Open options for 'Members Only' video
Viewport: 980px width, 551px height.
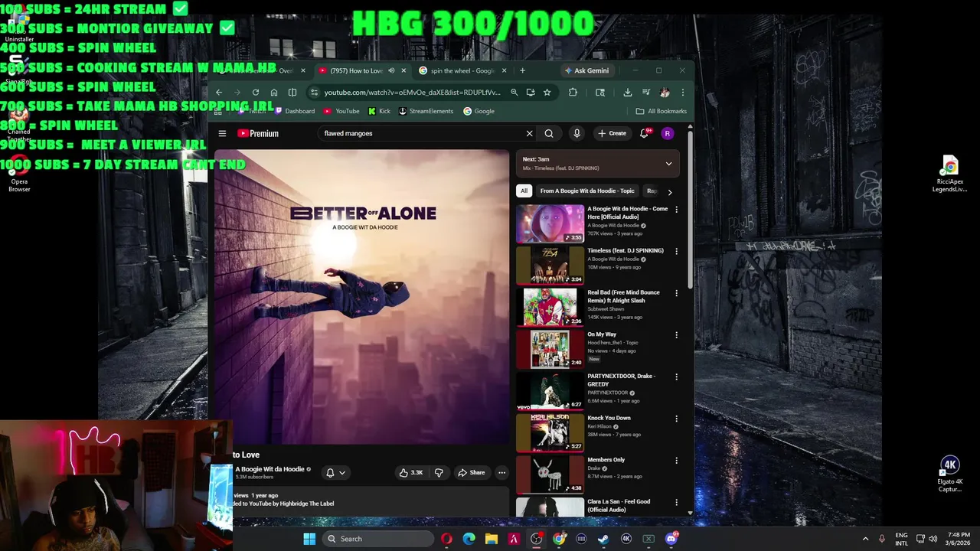click(676, 460)
